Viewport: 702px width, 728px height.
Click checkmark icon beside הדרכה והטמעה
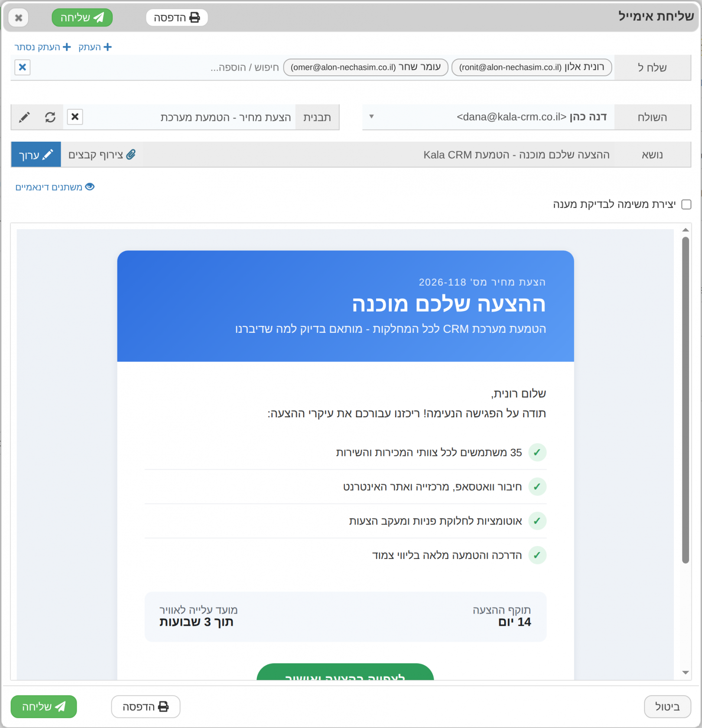tap(537, 555)
